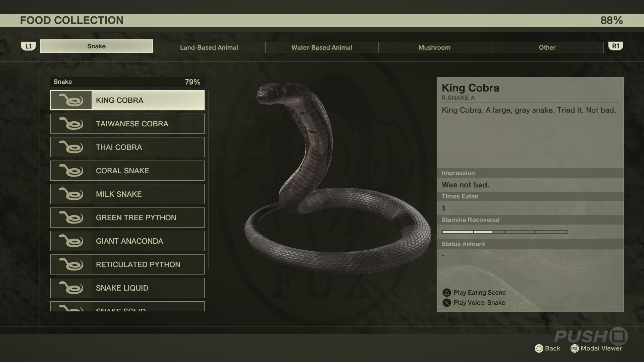Click the Stamina Recovered gauge bar
The height and width of the screenshot is (362, 644).
click(x=504, y=232)
